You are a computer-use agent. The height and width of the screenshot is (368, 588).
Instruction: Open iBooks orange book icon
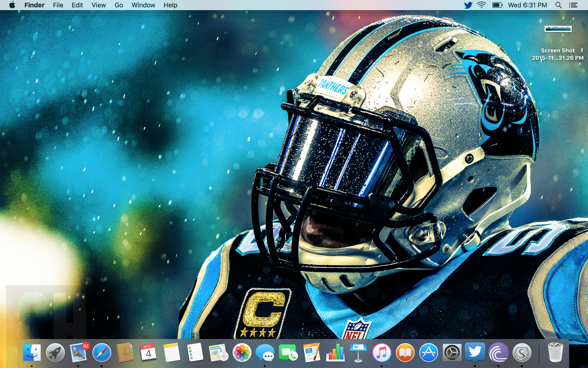pos(405,352)
